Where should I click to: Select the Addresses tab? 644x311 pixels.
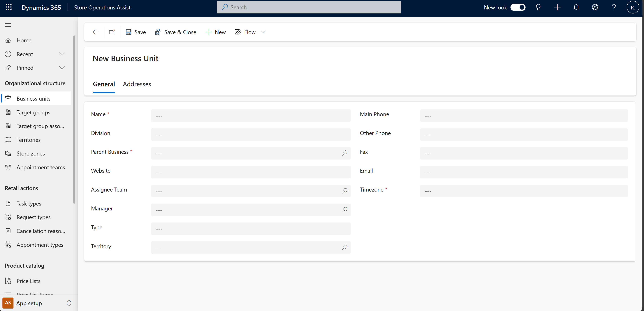pyautogui.click(x=137, y=84)
